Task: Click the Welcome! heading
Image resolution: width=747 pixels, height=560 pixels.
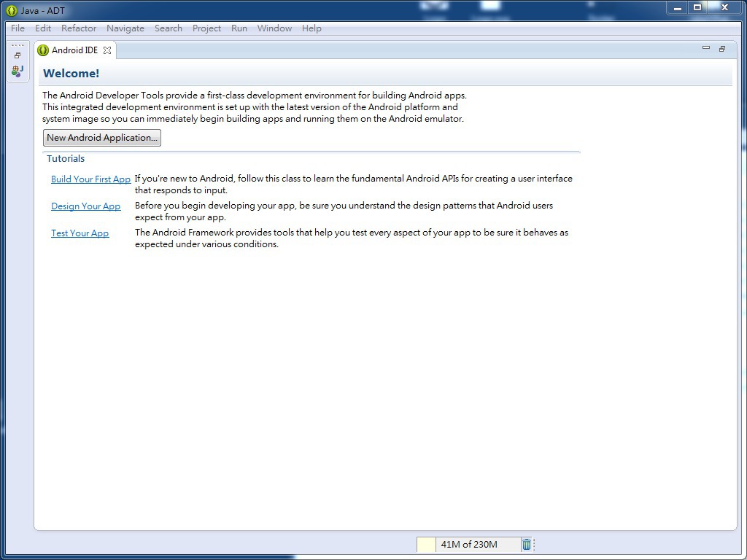Action: [71, 74]
